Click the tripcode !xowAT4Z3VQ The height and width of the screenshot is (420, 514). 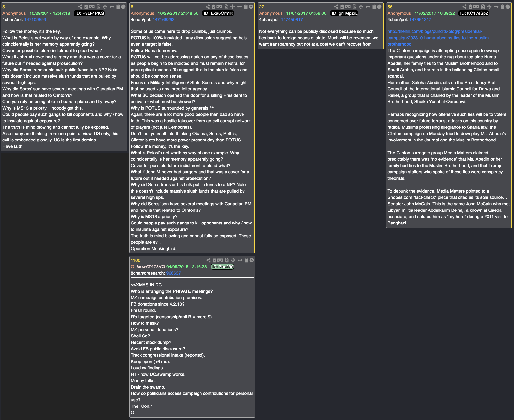151,267
